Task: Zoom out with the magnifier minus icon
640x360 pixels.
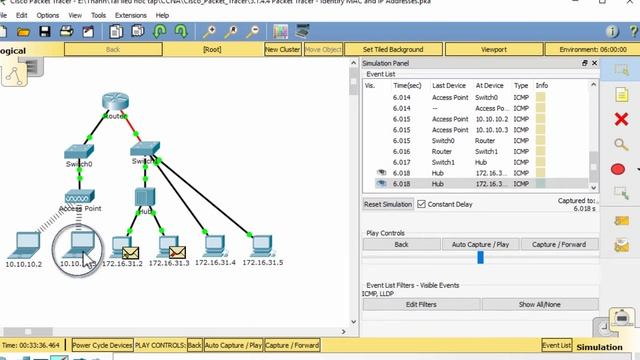Action: (x=253, y=32)
